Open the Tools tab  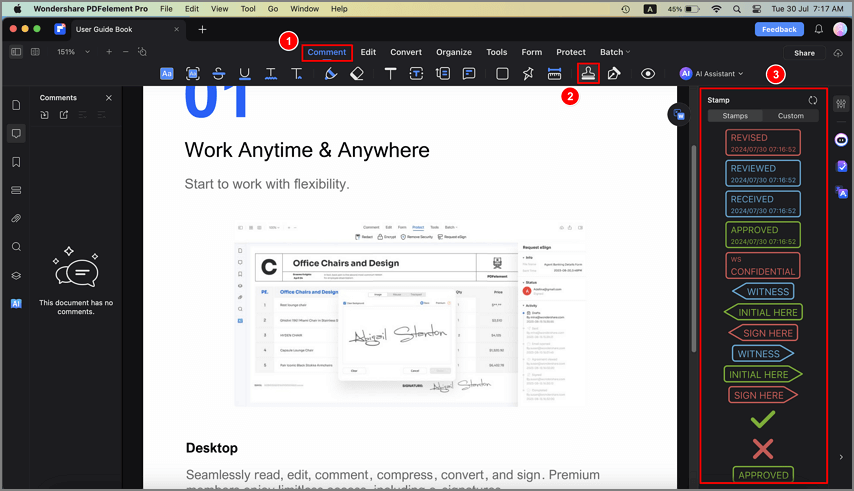click(x=497, y=52)
